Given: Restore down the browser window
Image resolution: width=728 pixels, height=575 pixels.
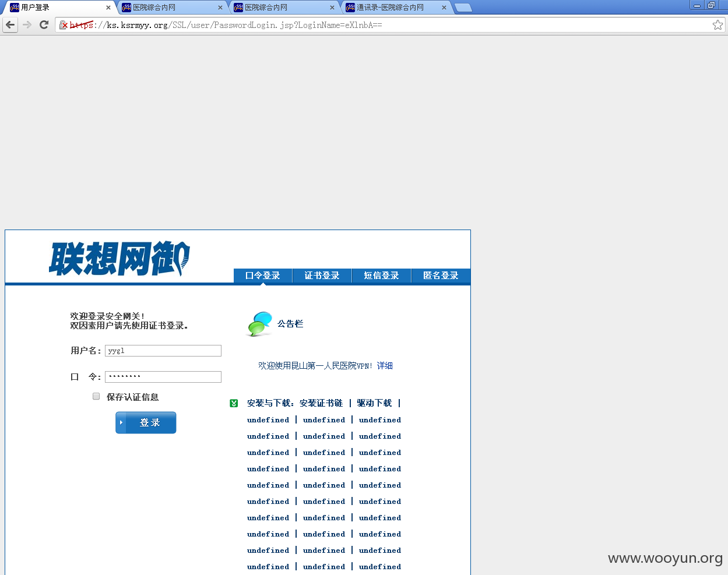Looking at the screenshot, I should coord(711,5).
